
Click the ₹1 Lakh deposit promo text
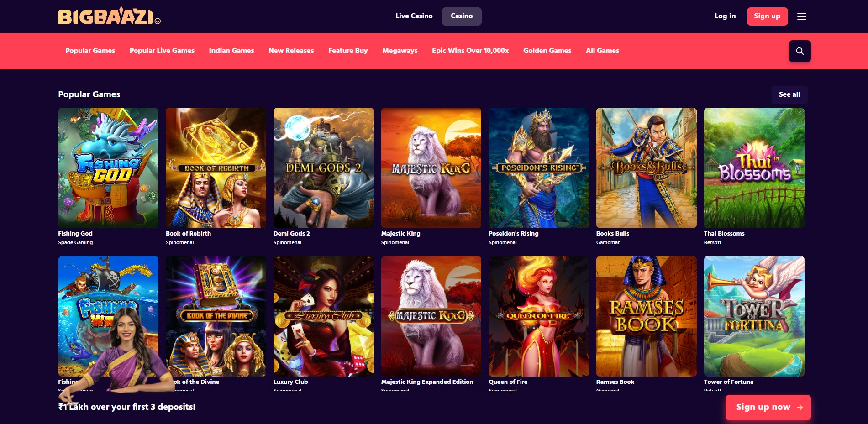click(126, 407)
